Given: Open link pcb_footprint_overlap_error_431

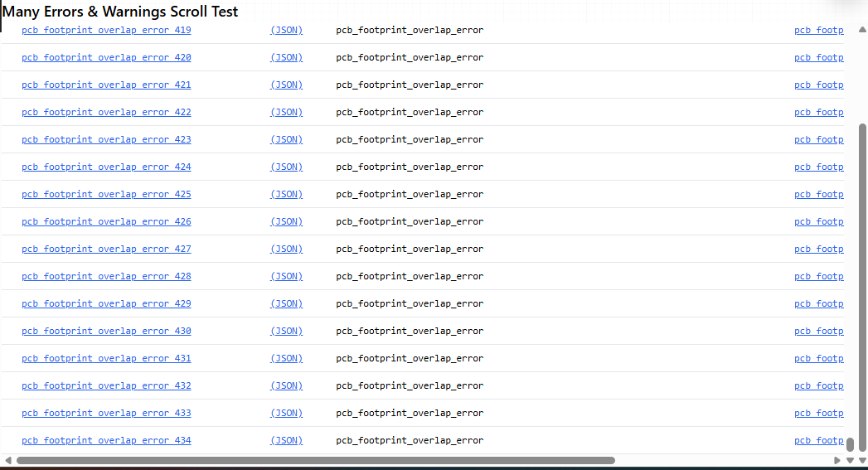Looking at the screenshot, I should 106,358.
